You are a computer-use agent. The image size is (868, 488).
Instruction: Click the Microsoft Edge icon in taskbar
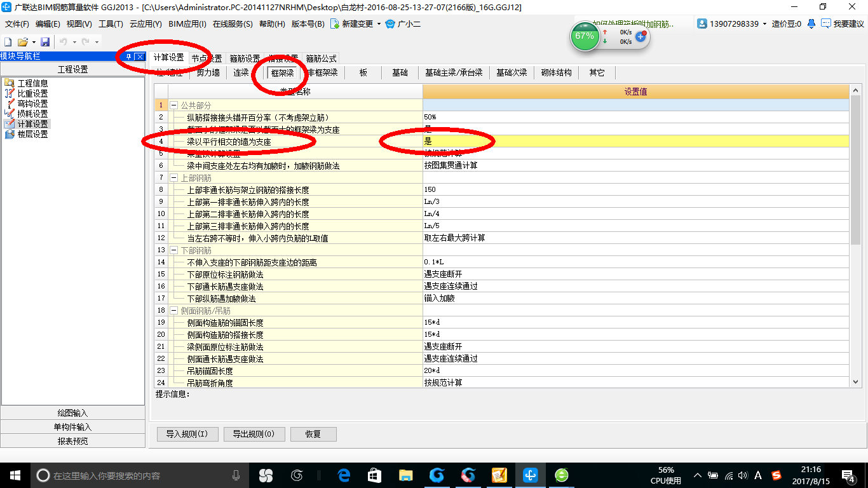tap(344, 475)
